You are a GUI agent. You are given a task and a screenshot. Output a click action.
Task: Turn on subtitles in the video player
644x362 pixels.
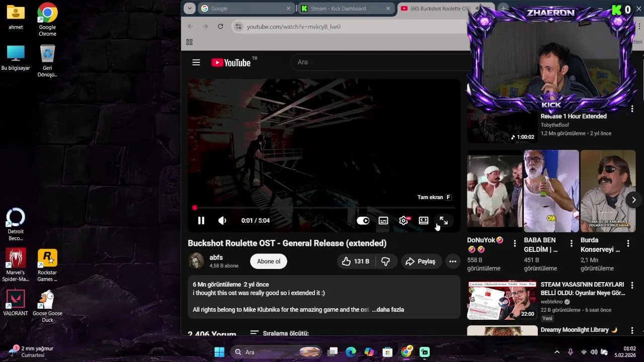tap(383, 221)
